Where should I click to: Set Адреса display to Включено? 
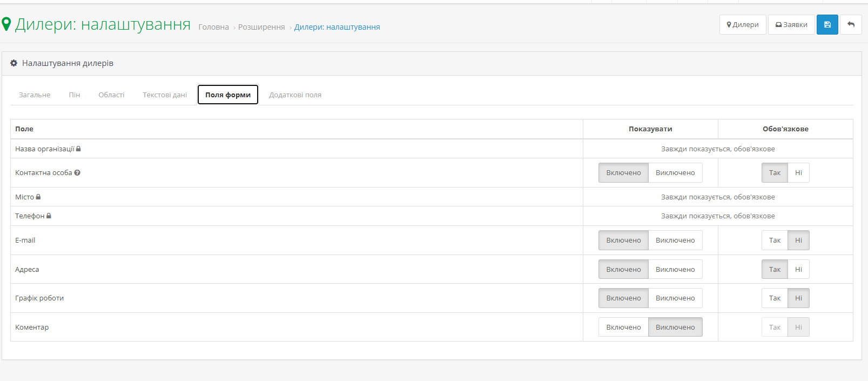pyautogui.click(x=623, y=269)
